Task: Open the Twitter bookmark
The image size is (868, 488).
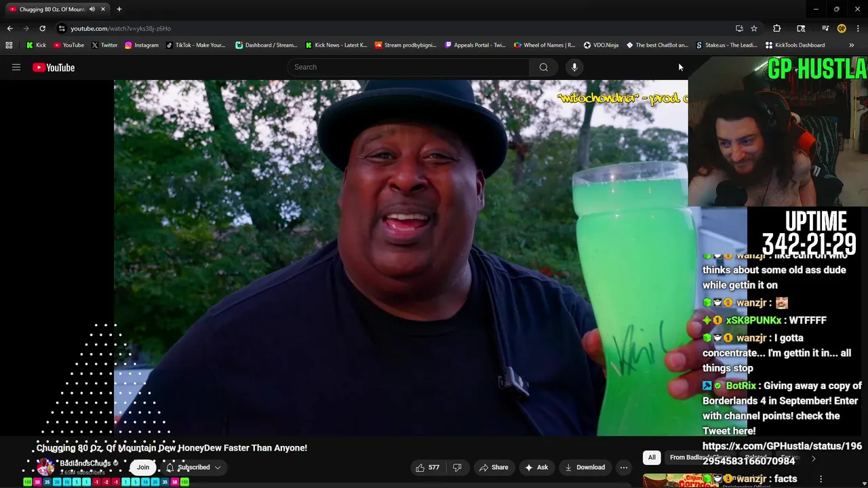Action: pos(104,45)
